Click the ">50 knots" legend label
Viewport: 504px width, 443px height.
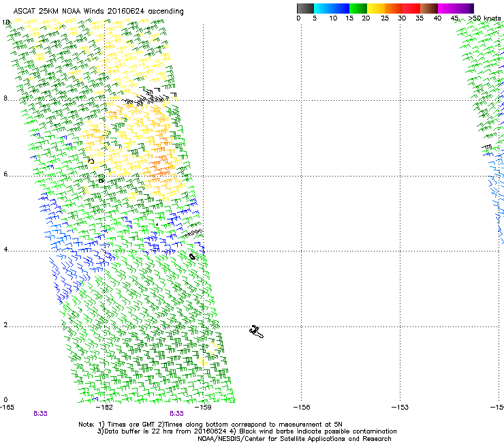click(x=484, y=18)
